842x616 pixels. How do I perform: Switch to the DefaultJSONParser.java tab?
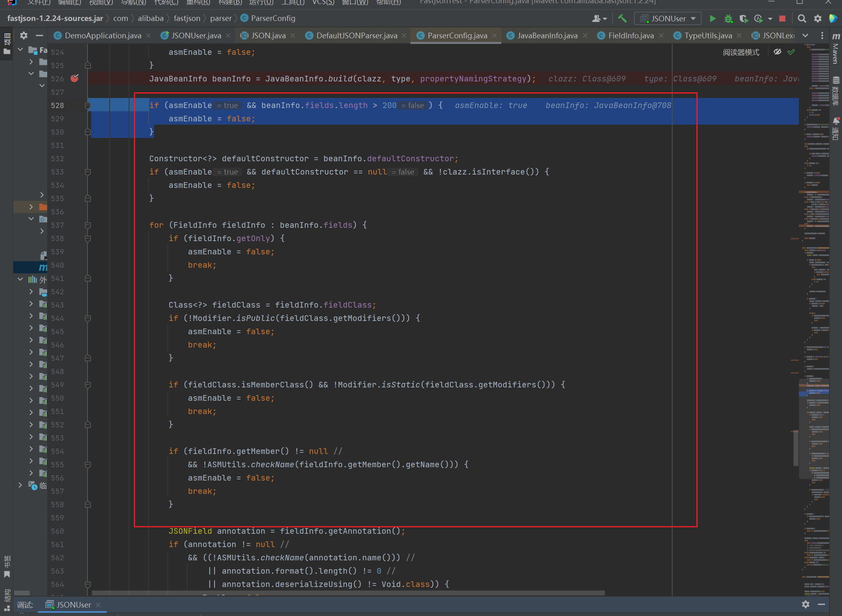[356, 35]
